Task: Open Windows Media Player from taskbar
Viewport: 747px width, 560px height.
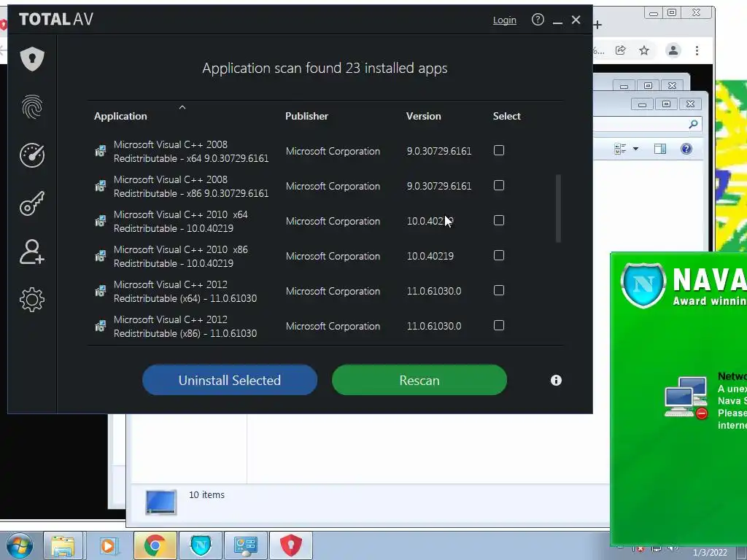Action: (x=108, y=545)
